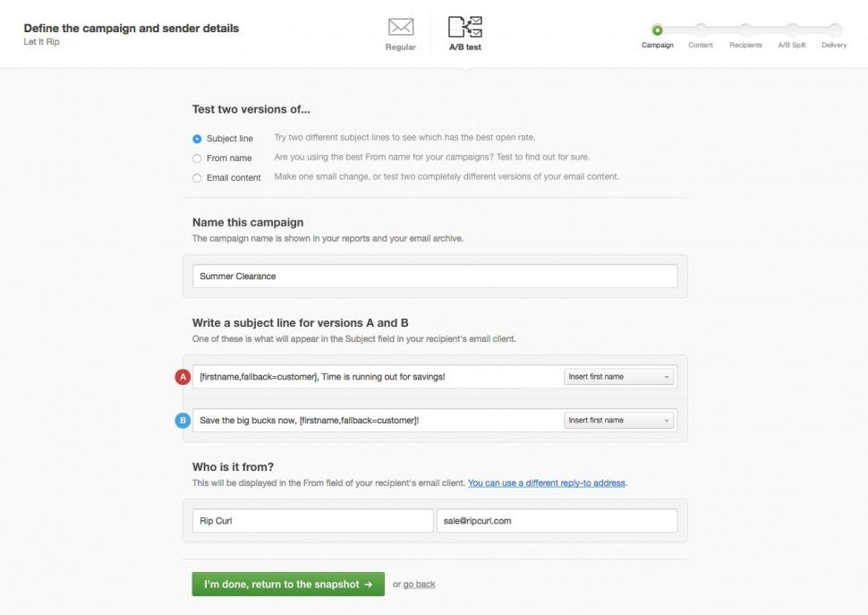Click the Recipients step circle
This screenshot has width=868, height=615.
[745, 30]
